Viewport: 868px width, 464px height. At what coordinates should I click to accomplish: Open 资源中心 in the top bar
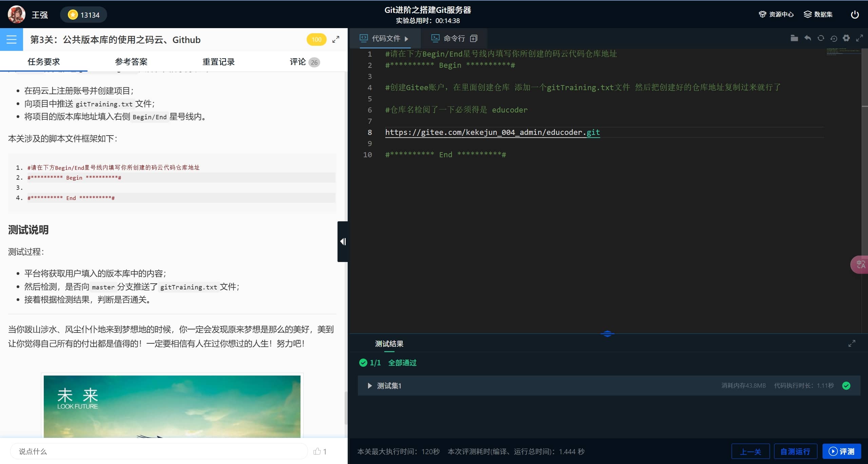776,14
